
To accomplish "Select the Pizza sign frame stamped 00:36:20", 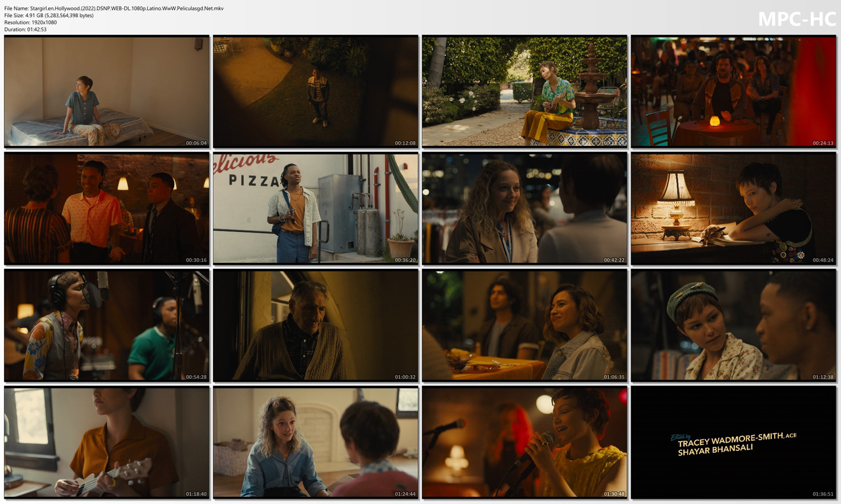I will pos(315,208).
